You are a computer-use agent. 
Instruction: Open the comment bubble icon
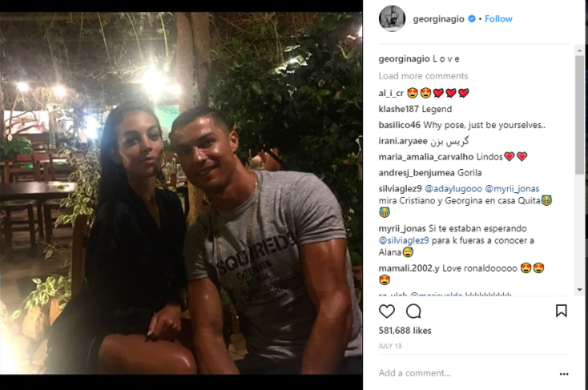413,312
